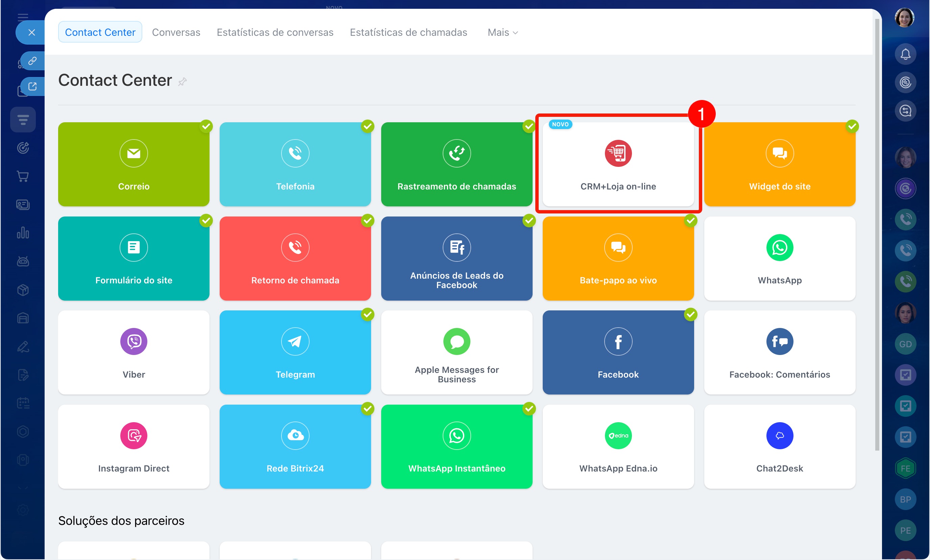
Task: Open WhatsApp Edna.io connector
Action: click(618, 447)
